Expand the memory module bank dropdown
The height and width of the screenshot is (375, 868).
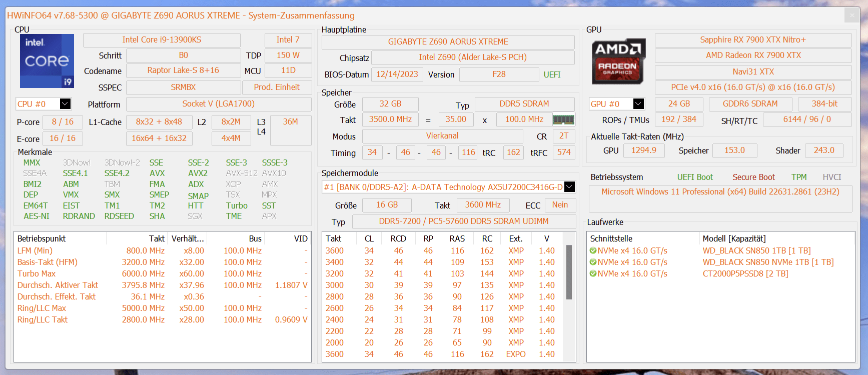(569, 187)
